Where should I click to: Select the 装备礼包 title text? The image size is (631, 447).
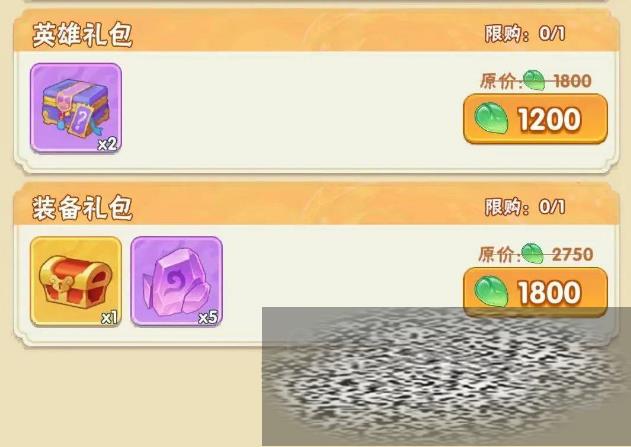coord(82,208)
